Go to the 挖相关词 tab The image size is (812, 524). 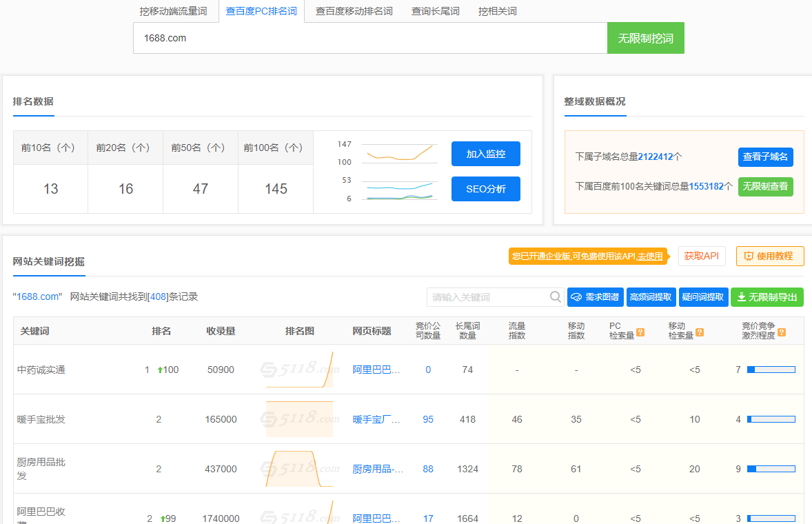click(x=497, y=11)
